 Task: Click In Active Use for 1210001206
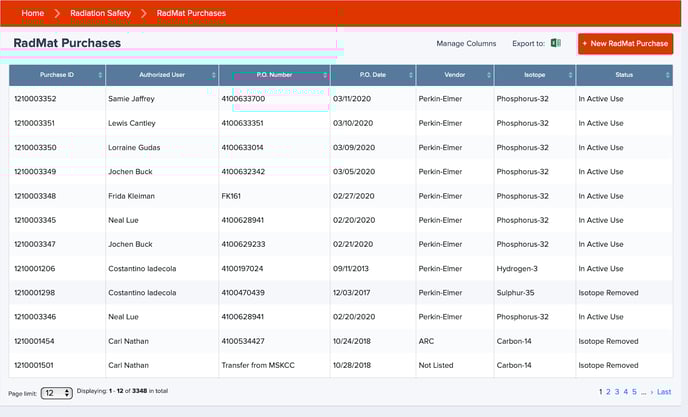[x=601, y=269]
